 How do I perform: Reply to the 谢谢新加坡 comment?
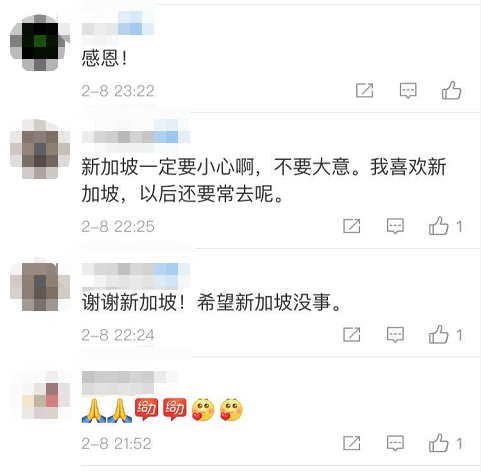(395, 334)
